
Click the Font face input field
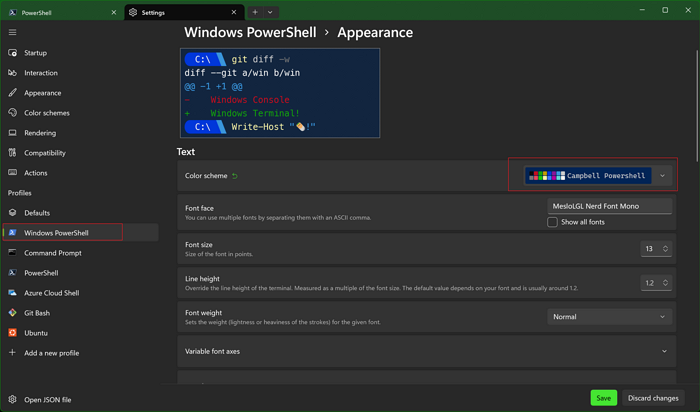click(x=609, y=206)
